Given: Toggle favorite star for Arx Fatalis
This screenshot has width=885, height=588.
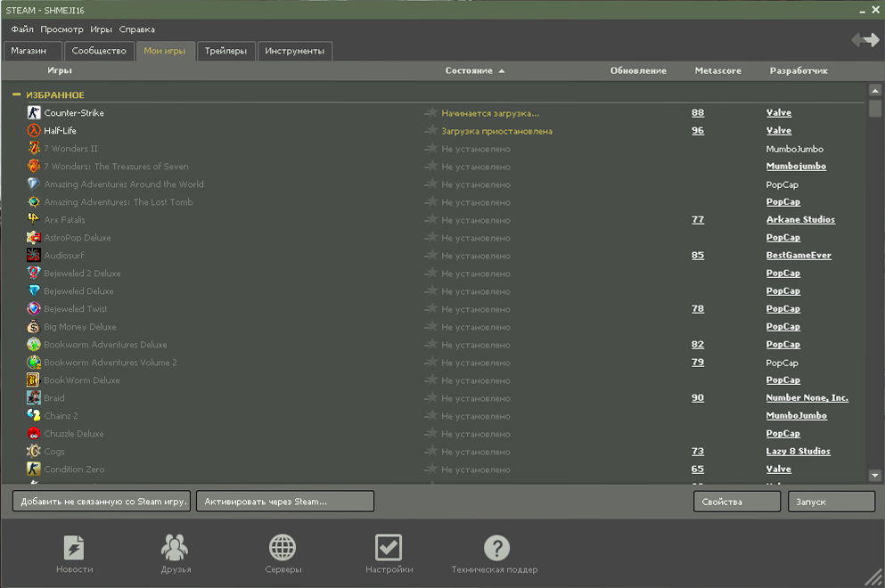Looking at the screenshot, I should click(x=431, y=219).
